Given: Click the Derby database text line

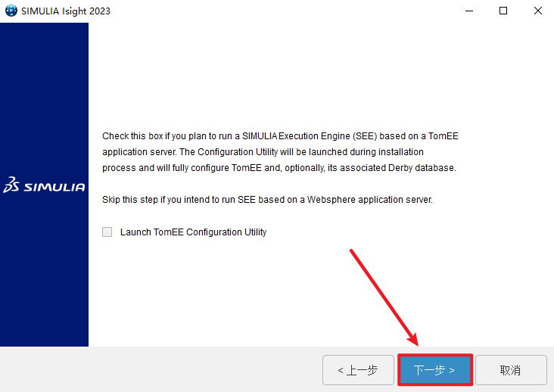Looking at the screenshot, I should (x=279, y=168).
